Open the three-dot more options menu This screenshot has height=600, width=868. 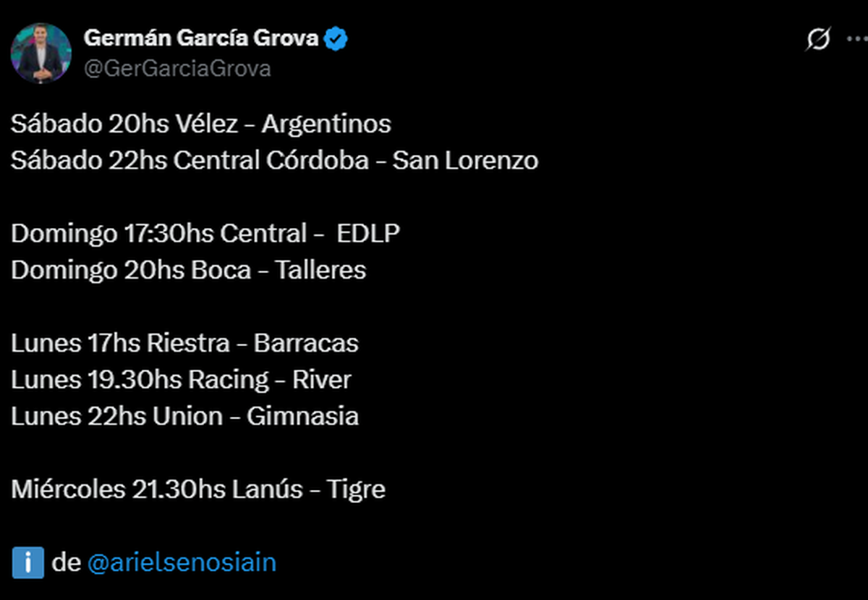click(856, 40)
